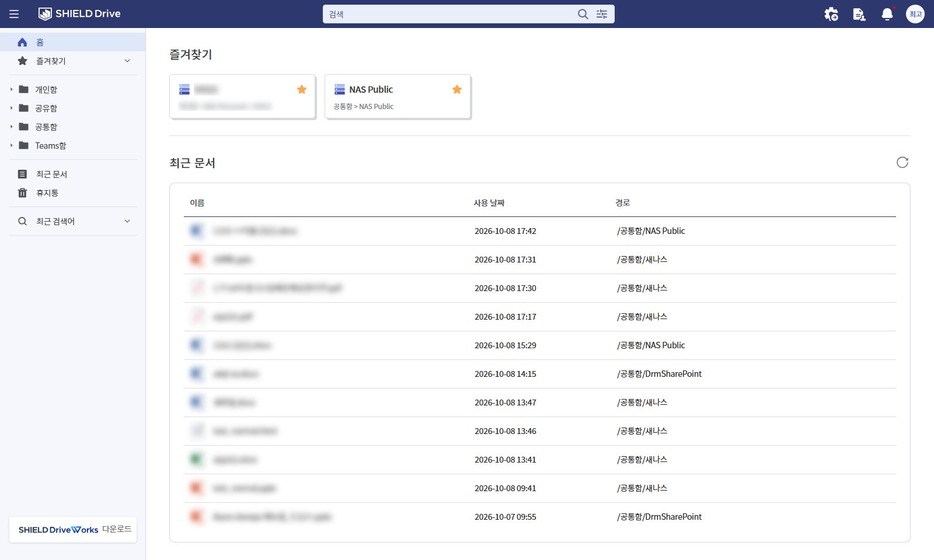Sort by 사용 날짜 column header

click(x=489, y=202)
